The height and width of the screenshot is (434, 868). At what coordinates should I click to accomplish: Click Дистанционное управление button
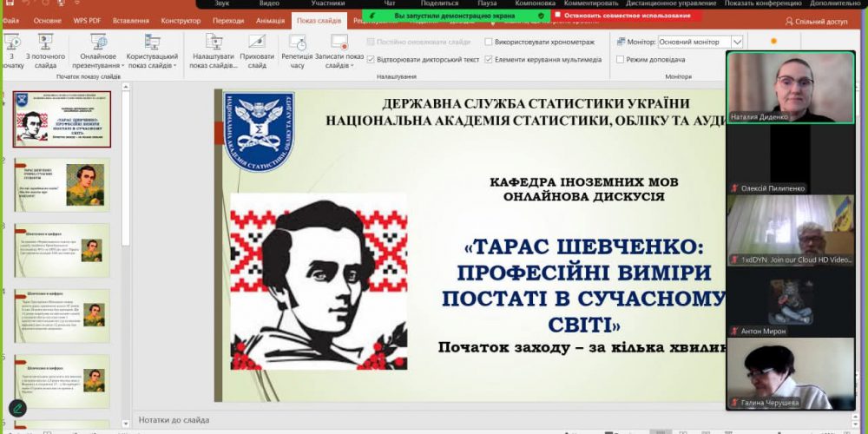point(671,3)
